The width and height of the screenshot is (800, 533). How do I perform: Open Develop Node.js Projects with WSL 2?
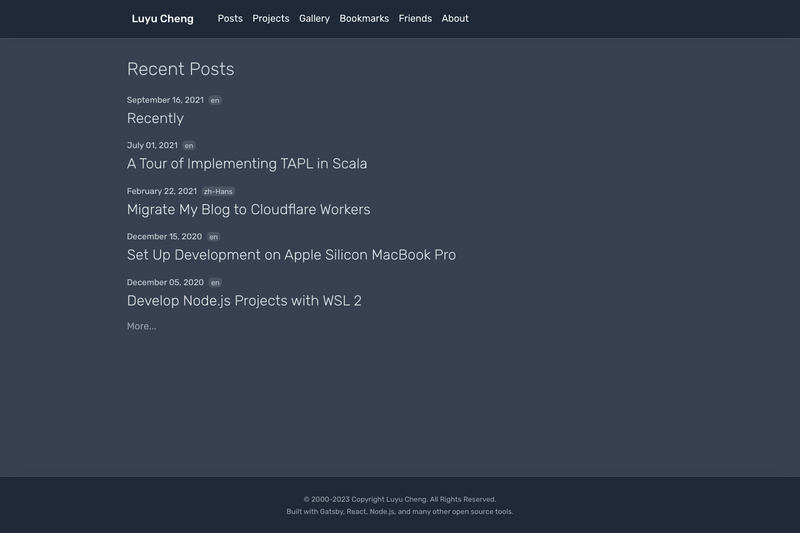point(244,301)
